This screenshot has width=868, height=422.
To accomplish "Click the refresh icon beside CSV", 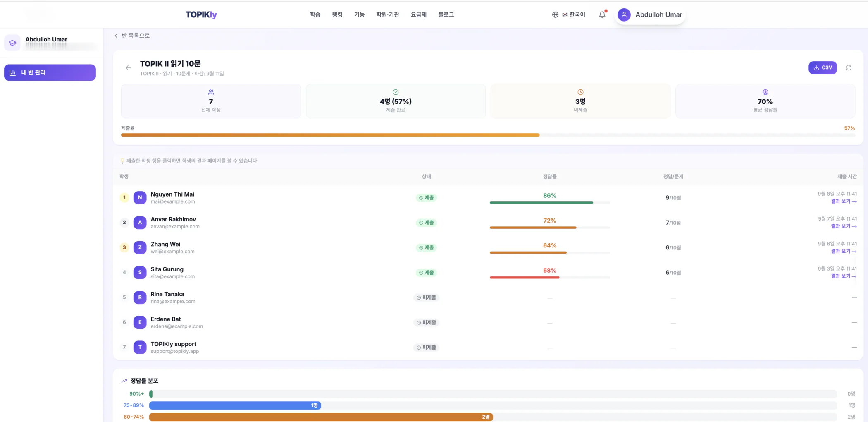I will (x=849, y=68).
